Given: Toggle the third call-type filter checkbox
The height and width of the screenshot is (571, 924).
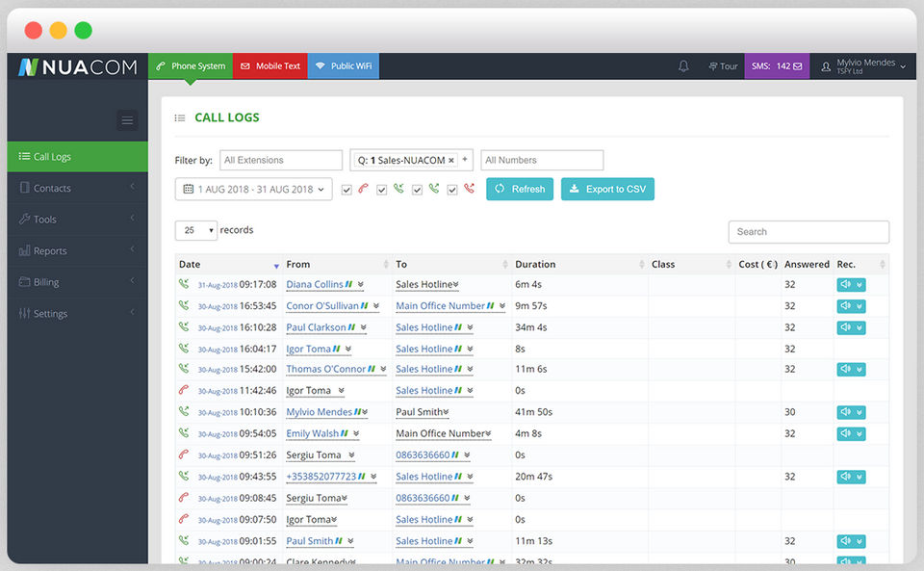Looking at the screenshot, I should pyautogui.click(x=417, y=190).
